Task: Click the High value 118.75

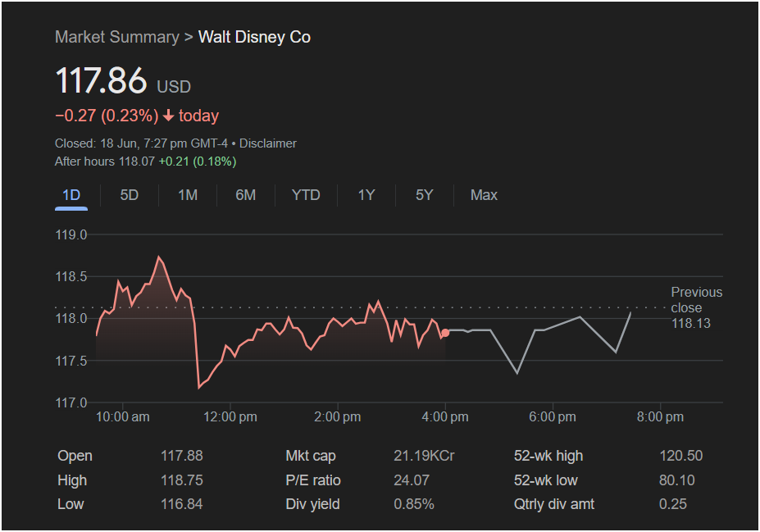Action: (182, 480)
